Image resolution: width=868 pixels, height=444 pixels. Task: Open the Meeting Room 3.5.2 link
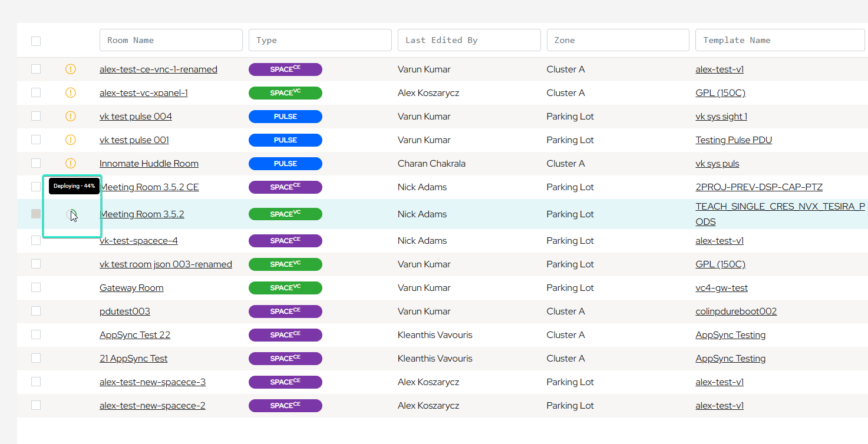[x=142, y=214]
